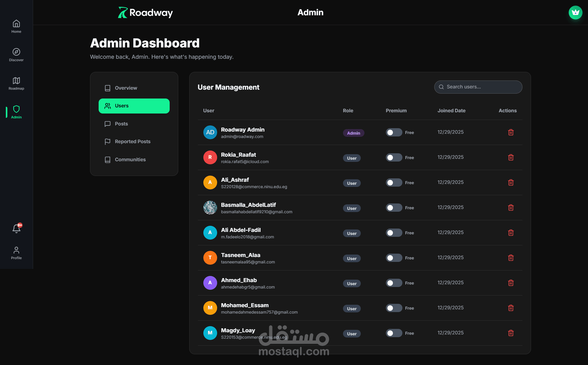Click the Roadway logo
This screenshot has height=365, width=588.
145,13
